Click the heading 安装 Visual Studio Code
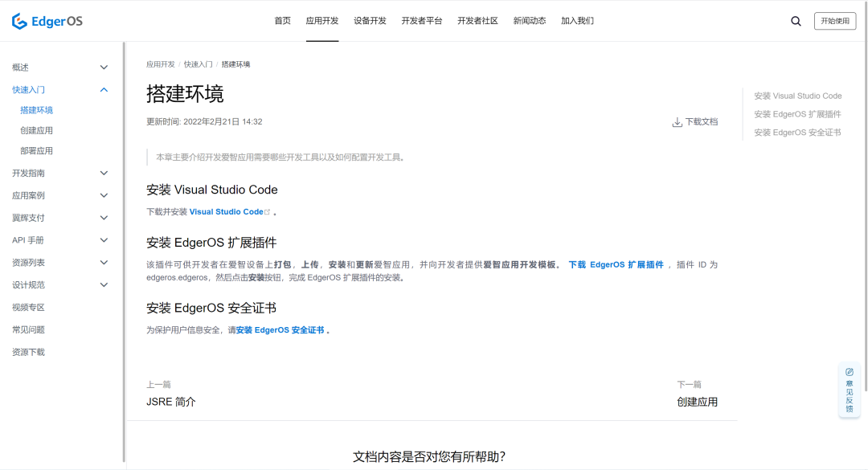868x470 pixels. [x=212, y=190]
